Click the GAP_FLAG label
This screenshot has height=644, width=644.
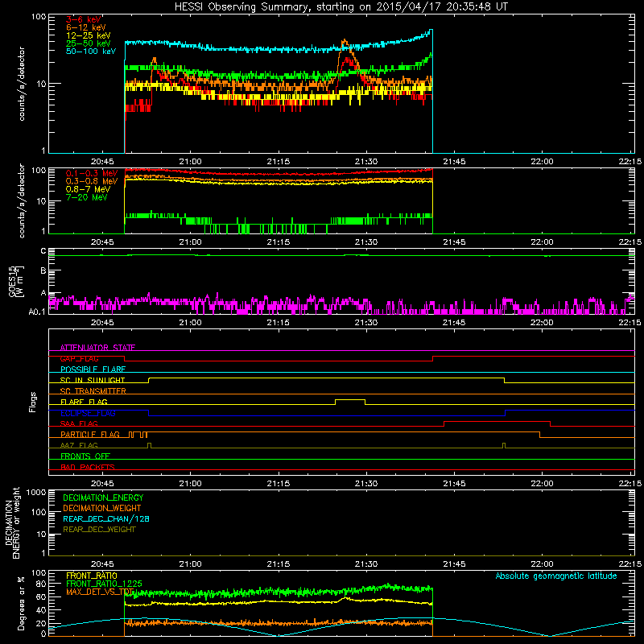pyautogui.click(x=79, y=358)
